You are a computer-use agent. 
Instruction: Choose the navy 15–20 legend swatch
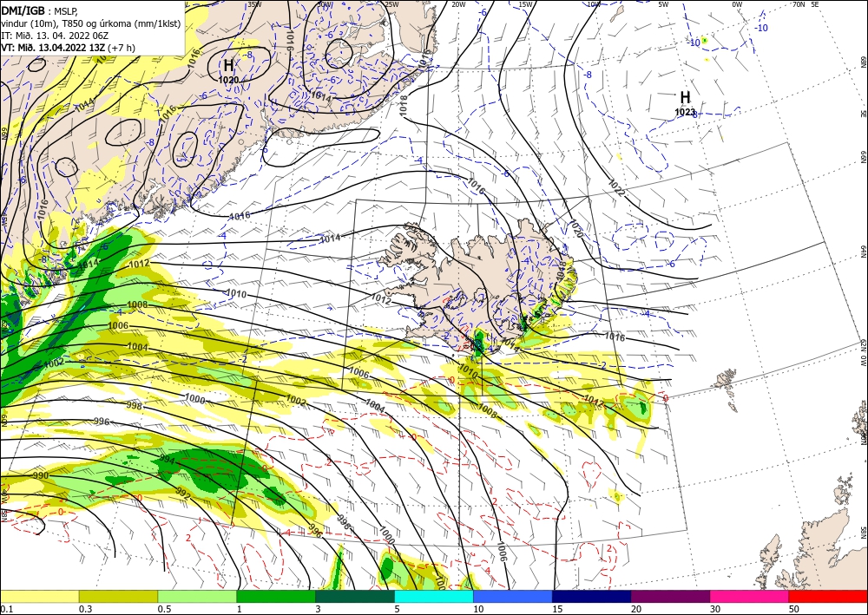pos(592,596)
